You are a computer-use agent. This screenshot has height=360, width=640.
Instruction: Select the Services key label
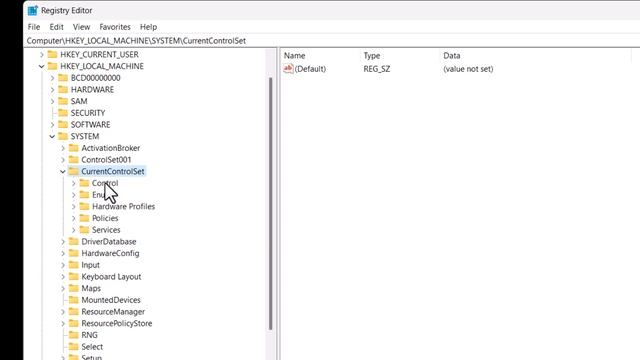pyautogui.click(x=106, y=230)
